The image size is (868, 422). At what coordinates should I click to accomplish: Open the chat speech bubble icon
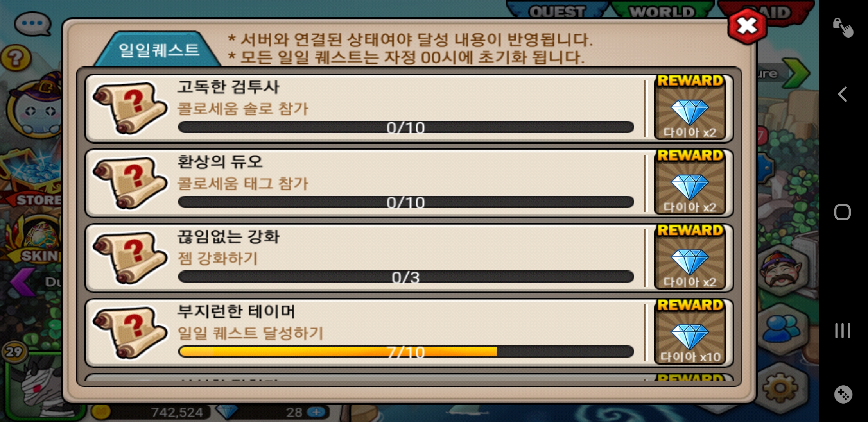coord(32,24)
